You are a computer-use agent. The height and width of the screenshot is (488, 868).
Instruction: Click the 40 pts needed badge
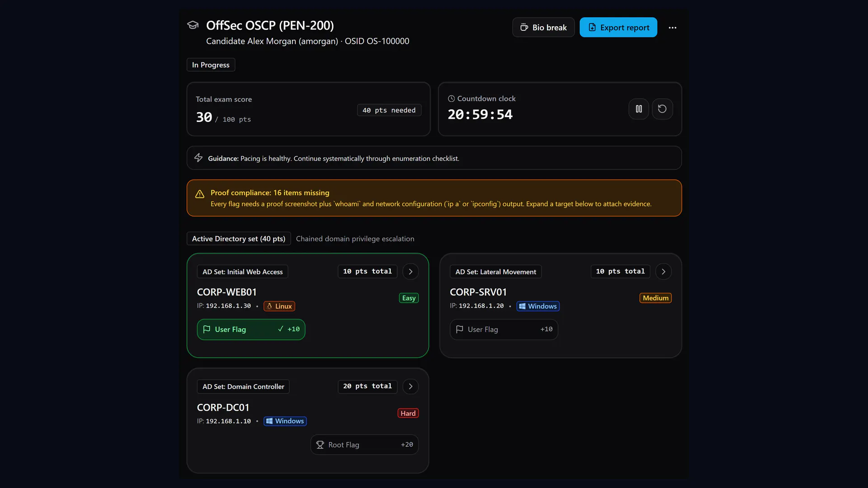click(389, 110)
